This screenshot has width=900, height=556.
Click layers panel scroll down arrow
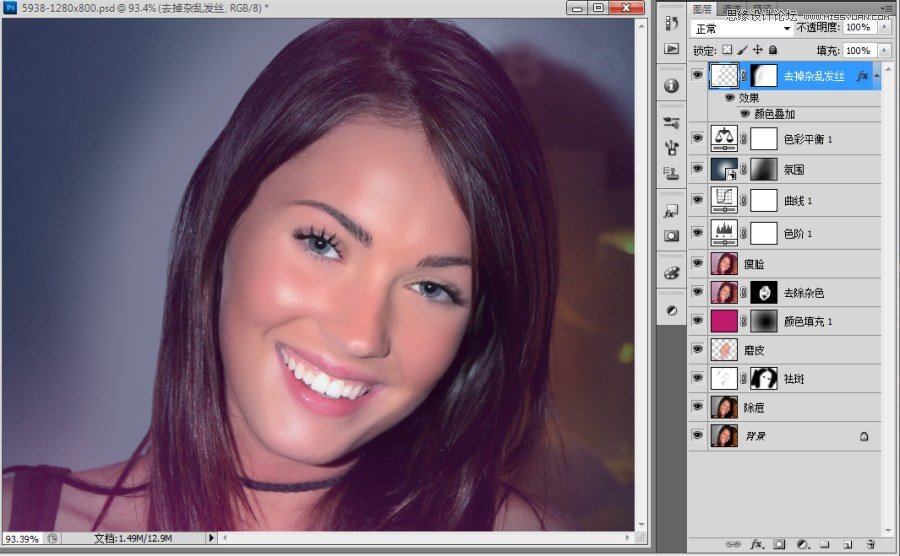[889, 531]
